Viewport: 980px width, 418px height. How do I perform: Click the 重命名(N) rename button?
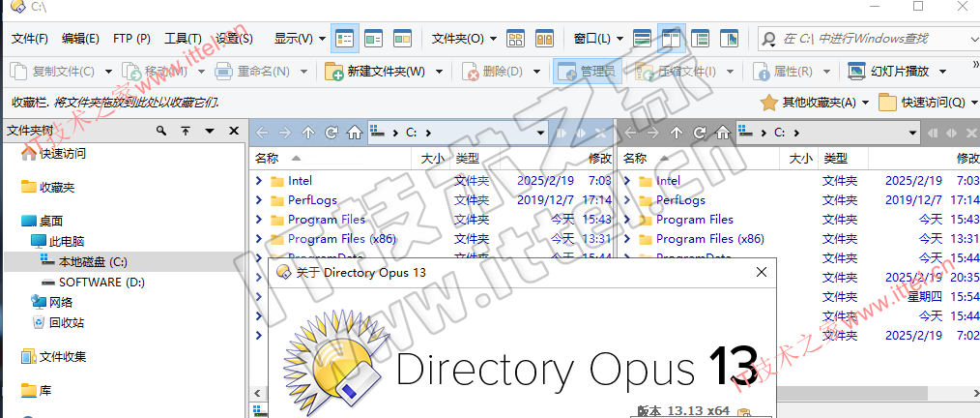(x=253, y=72)
